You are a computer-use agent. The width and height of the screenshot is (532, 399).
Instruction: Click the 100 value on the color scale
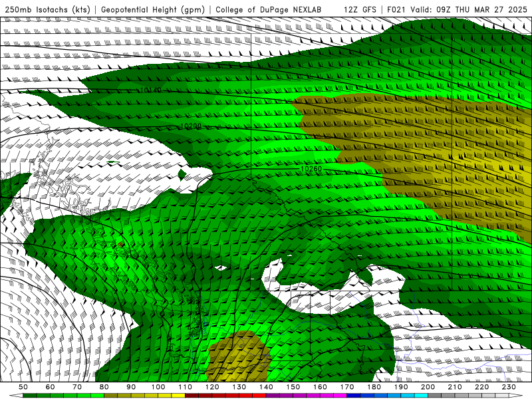tap(158, 387)
